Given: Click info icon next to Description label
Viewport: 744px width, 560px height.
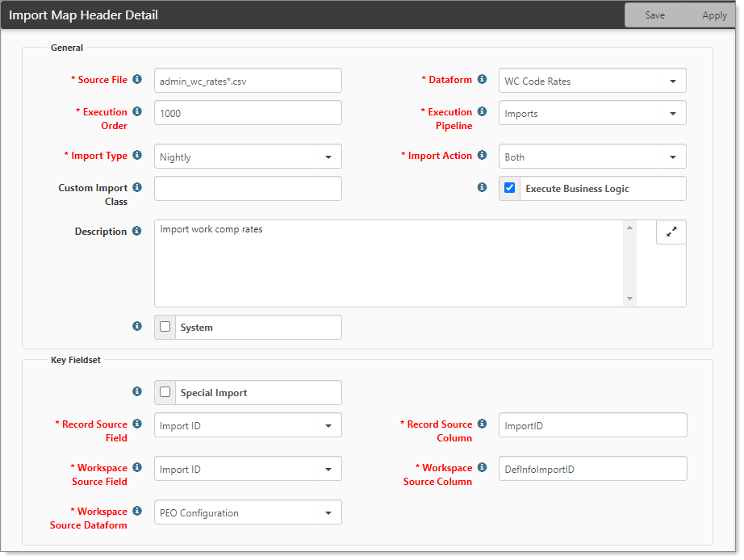Looking at the screenshot, I should pos(136,231).
